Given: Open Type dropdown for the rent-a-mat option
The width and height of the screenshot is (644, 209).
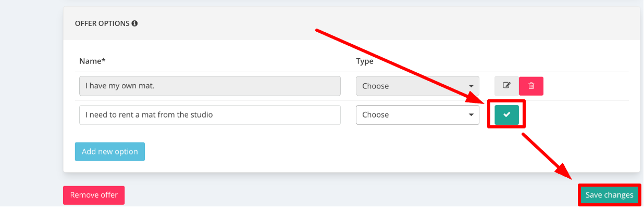Looking at the screenshot, I should 417,115.
